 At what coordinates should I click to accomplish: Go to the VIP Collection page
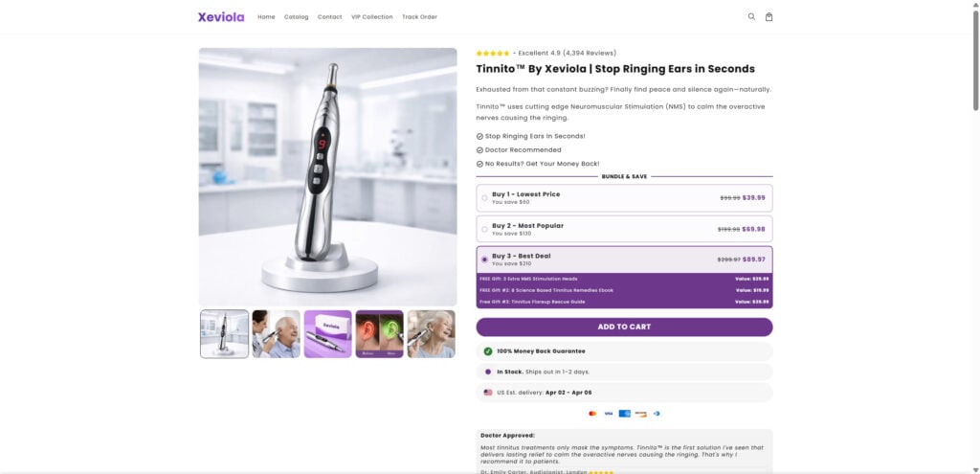point(371,17)
